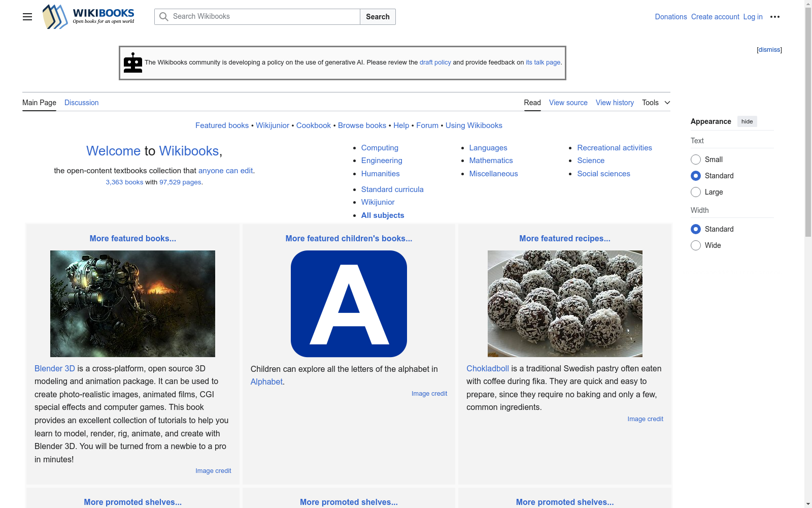Hide the Appearance panel
The height and width of the screenshot is (508, 812).
[x=747, y=121]
